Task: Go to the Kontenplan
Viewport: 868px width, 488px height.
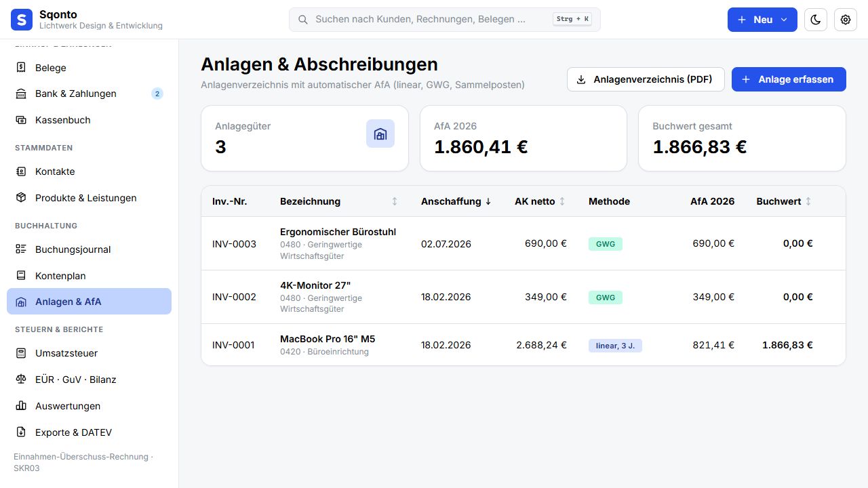Action: (89, 276)
